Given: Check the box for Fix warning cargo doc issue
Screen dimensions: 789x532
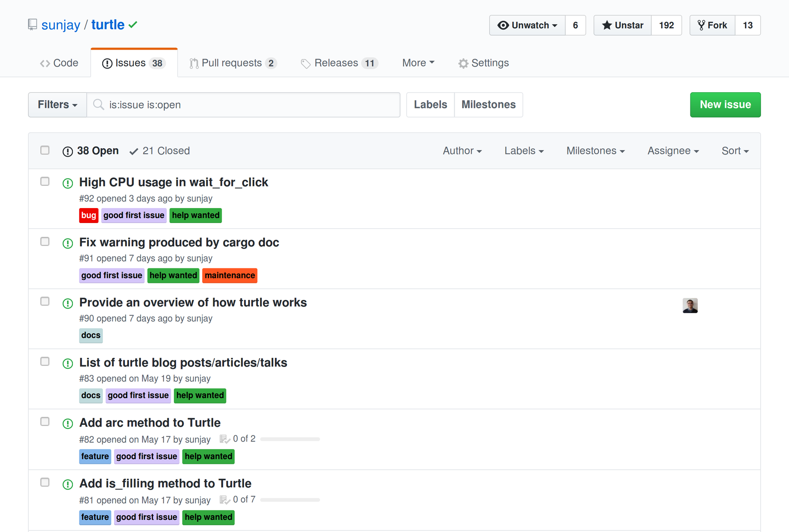Looking at the screenshot, I should 45,242.
